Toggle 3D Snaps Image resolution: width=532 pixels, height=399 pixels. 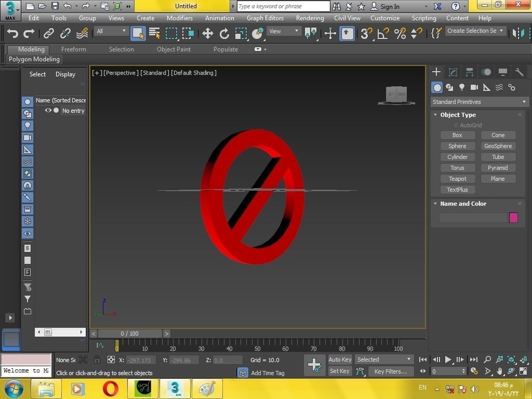pyautogui.click(x=366, y=33)
